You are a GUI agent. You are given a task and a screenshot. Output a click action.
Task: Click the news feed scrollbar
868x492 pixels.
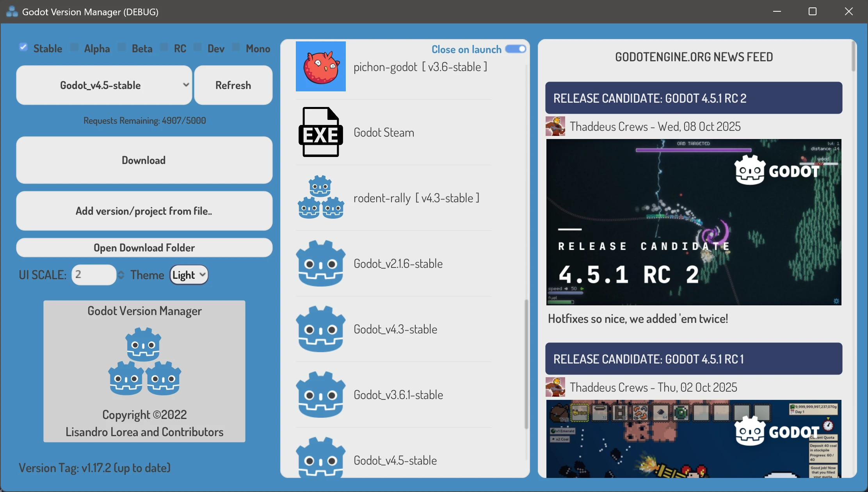(x=854, y=57)
